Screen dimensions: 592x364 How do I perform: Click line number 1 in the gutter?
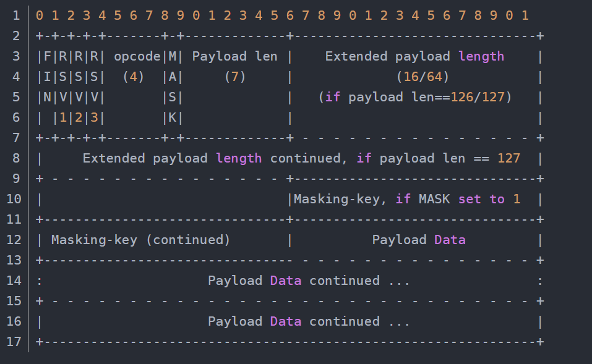[16, 16]
